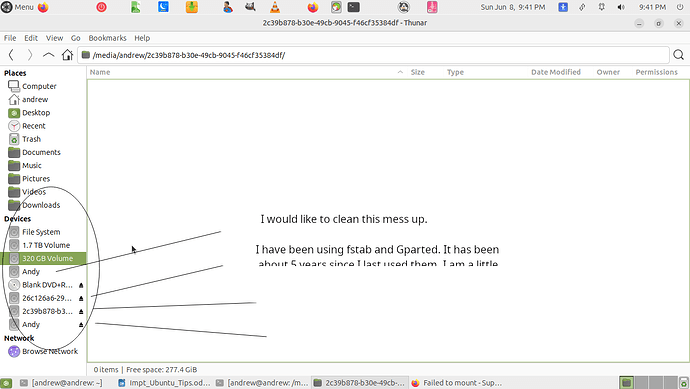Unmount the 2c39b878-b3 volume
The image size is (690, 389).
[81, 312]
